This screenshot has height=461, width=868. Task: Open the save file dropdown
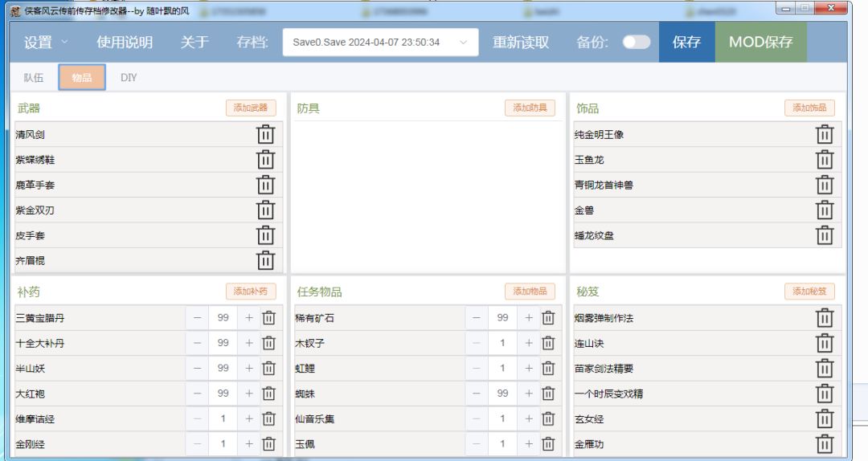[380, 42]
